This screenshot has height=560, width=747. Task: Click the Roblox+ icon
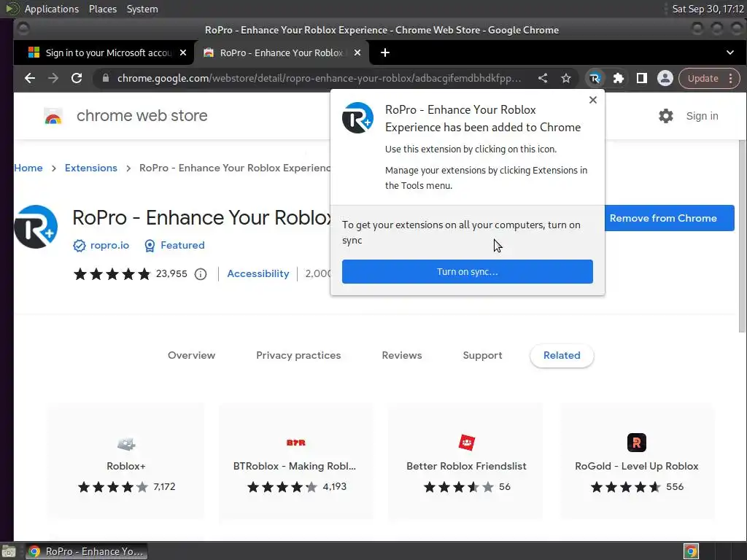coord(126,444)
